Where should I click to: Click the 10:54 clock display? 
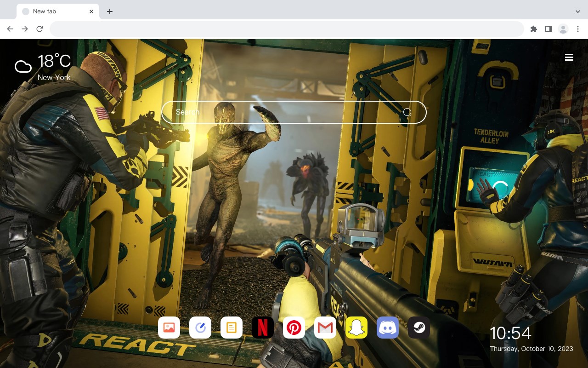point(510,333)
